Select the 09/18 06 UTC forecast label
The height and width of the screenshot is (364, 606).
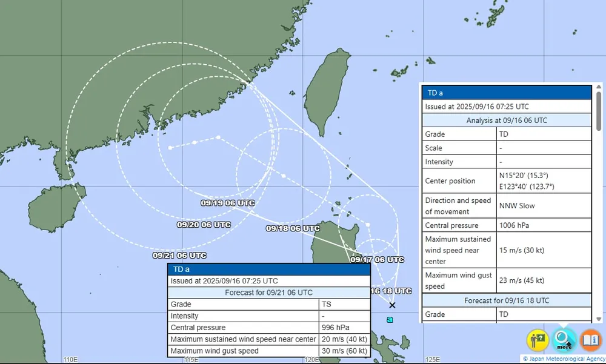pyautogui.click(x=293, y=228)
